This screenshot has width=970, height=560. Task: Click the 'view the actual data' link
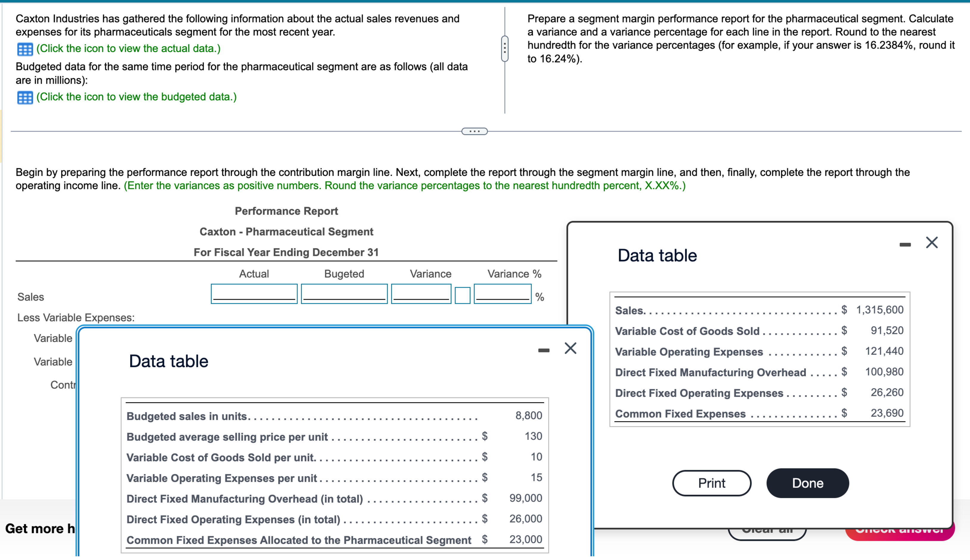click(x=128, y=48)
